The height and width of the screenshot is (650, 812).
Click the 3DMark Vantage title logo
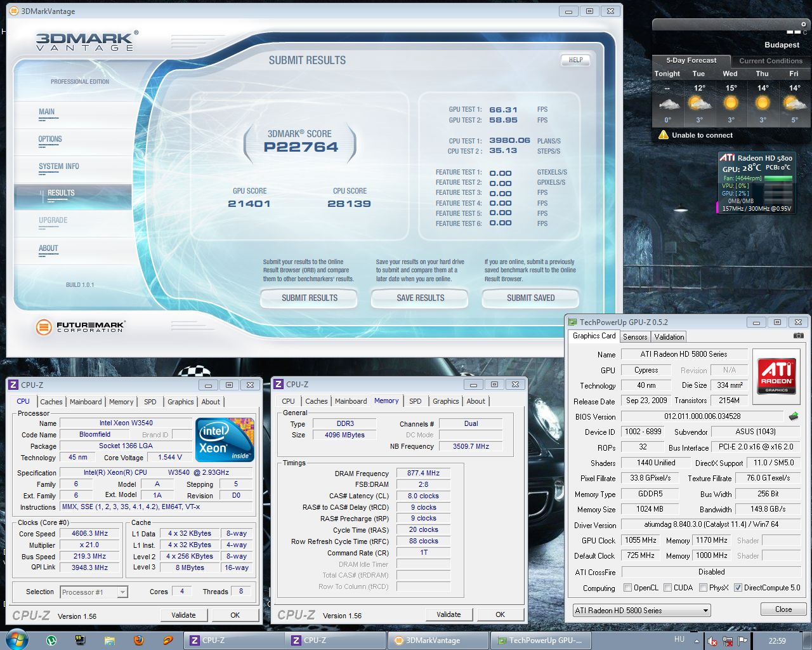pyautogui.click(x=86, y=40)
